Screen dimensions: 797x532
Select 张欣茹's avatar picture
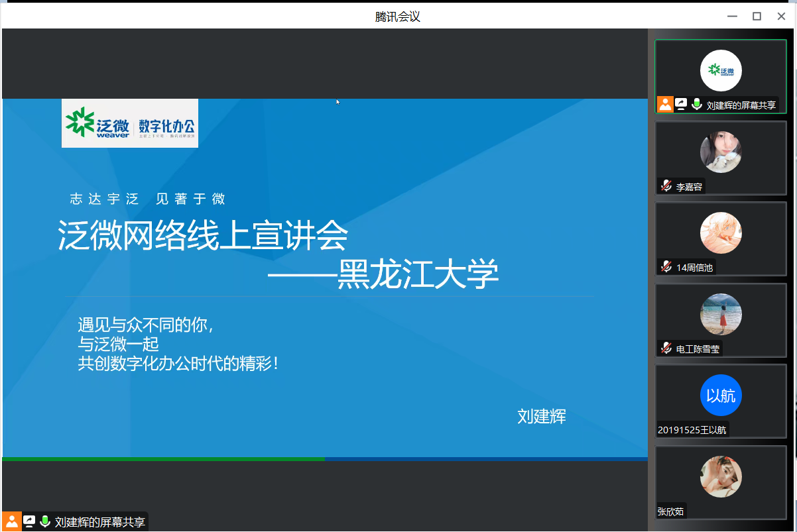721,476
